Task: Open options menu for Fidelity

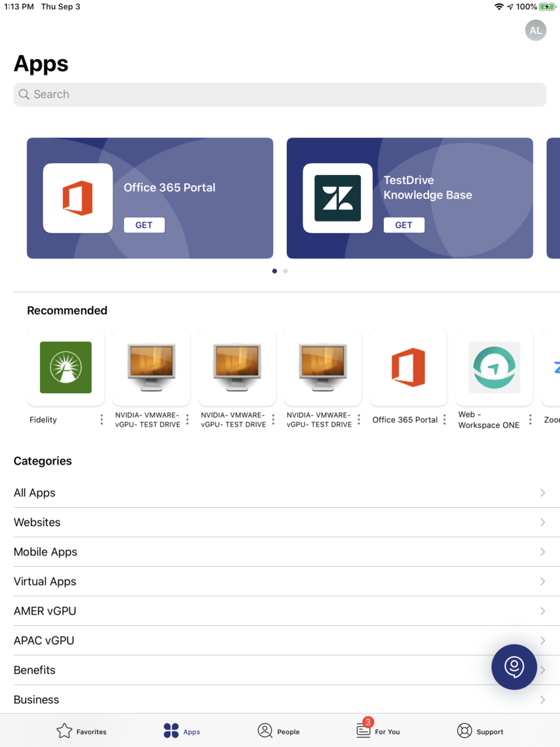Action: pyautogui.click(x=102, y=419)
